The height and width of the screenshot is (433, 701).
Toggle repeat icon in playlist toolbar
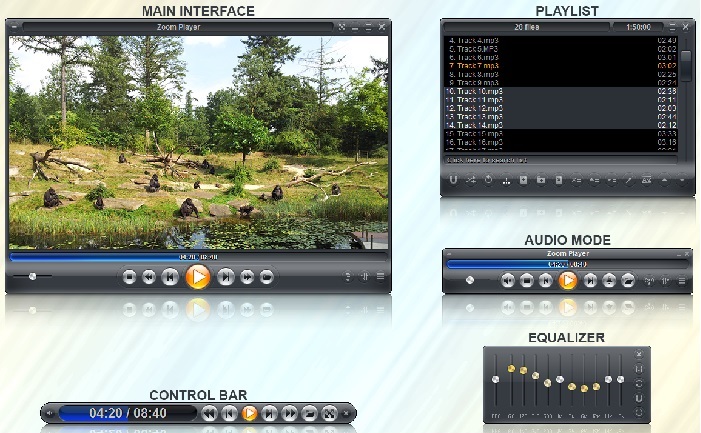(488, 181)
